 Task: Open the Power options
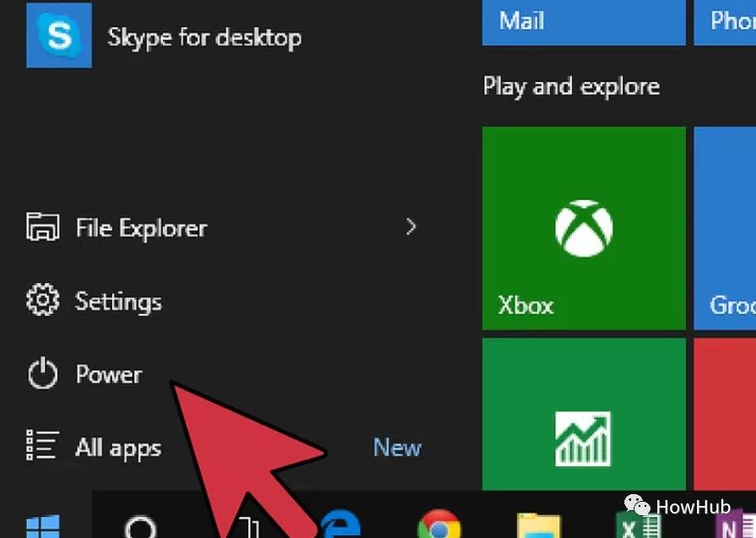click(x=85, y=374)
